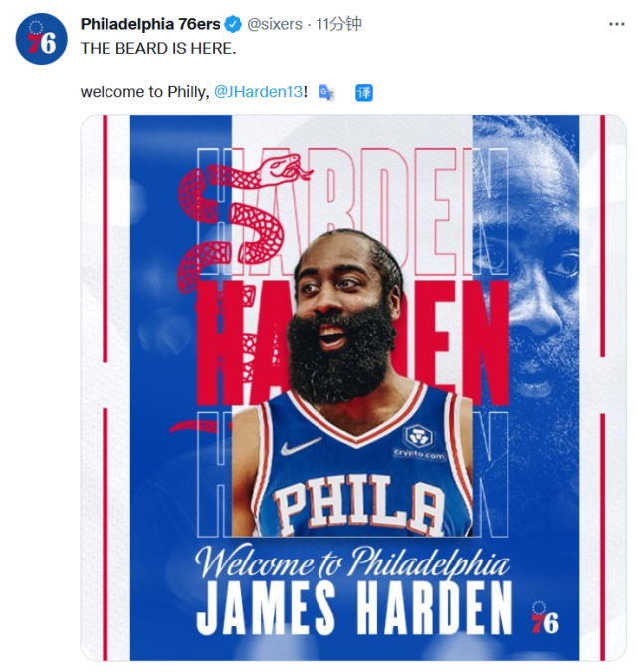This screenshot has width=638, height=672.
Task: Open the Philadelphia 76ers account name
Action: 150,24
